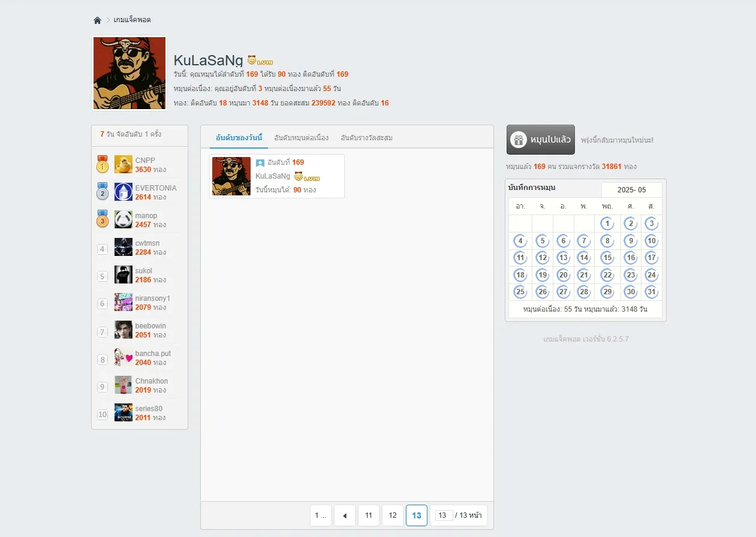Open the 2025-05 month selector
The width and height of the screenshot is (756, 537).
point(632,190)
